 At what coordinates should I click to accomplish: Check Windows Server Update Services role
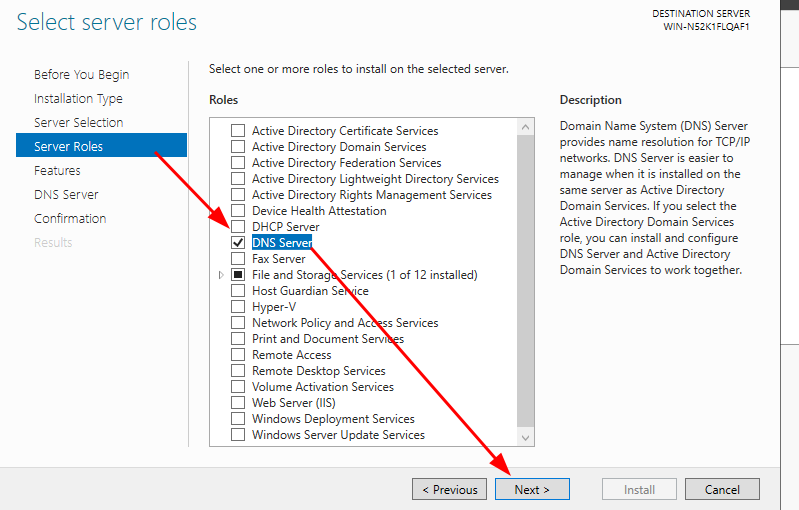(238, 435)
